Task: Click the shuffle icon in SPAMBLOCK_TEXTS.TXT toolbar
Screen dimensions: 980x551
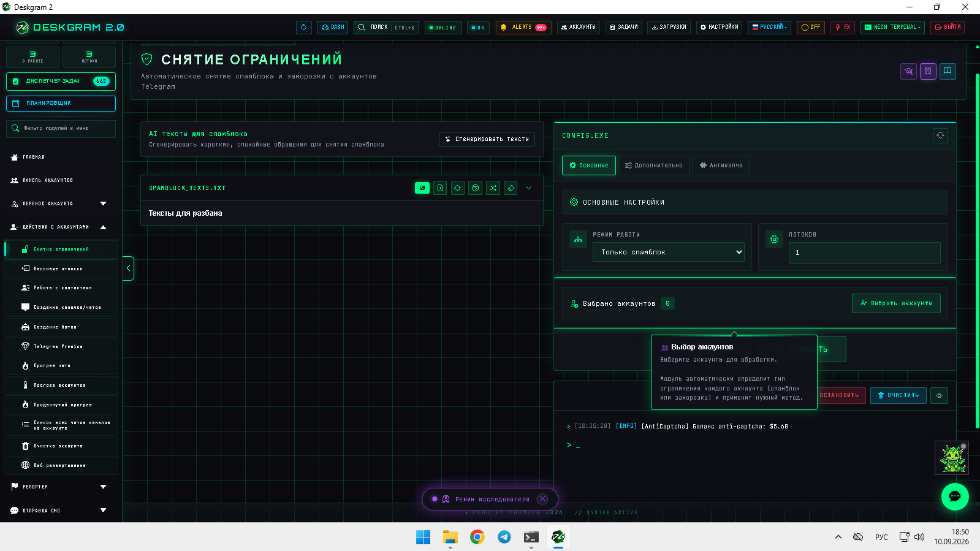Action: tap(493, 188)
